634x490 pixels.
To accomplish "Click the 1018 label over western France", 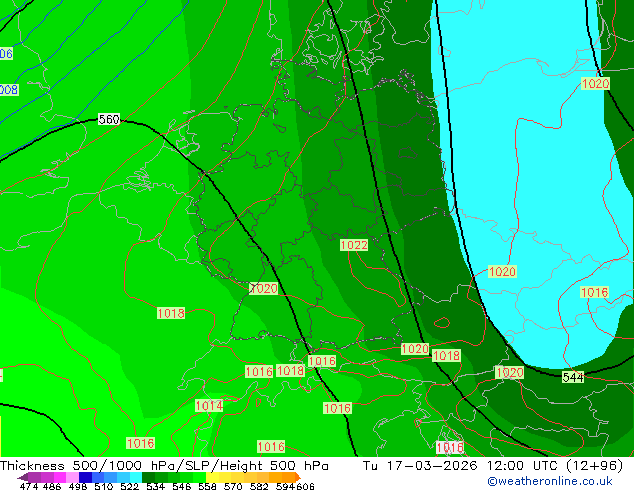I will pyautogui.click(x=171, y=313).
